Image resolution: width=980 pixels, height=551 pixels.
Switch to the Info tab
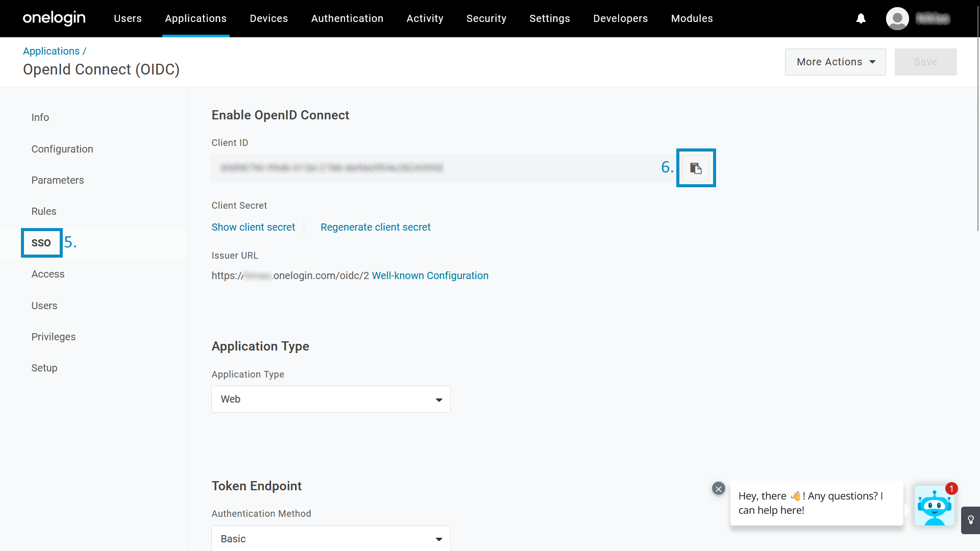coord(40,117)
